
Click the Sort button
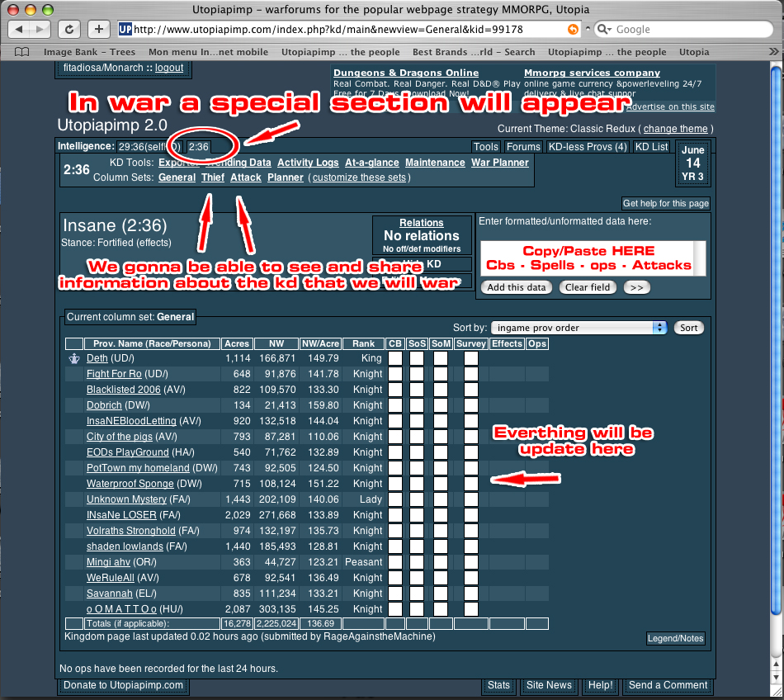(x=688, y=328)
